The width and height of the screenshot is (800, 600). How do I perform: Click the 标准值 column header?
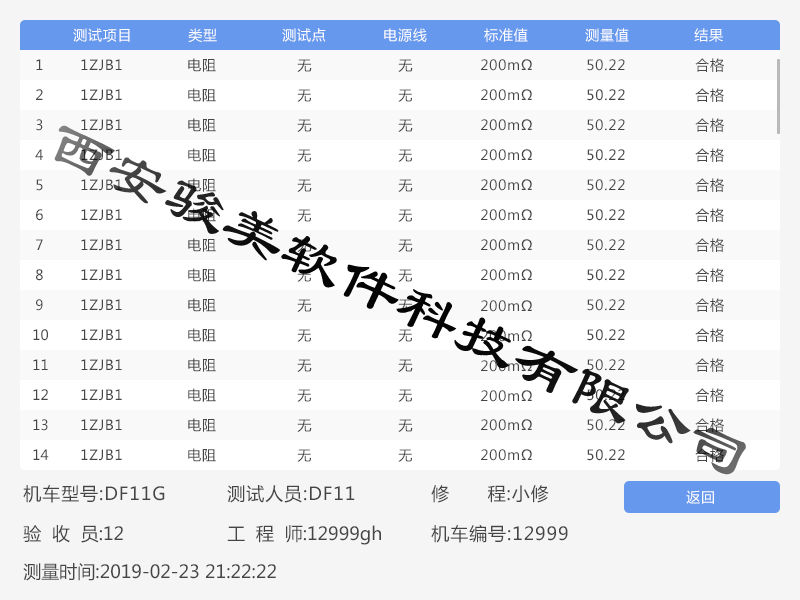[506, 36]
